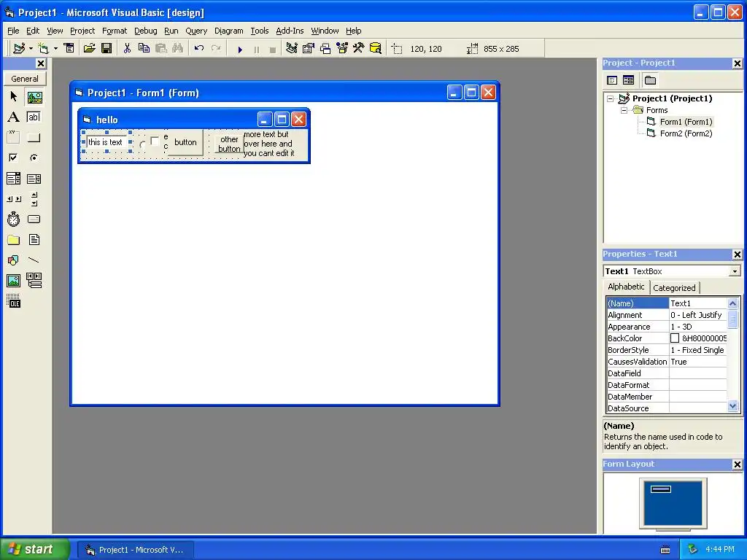This screenshot has width=747, height=560.
Task: Click the Open Project toolbar icon
Action: (x=89, y=48)
